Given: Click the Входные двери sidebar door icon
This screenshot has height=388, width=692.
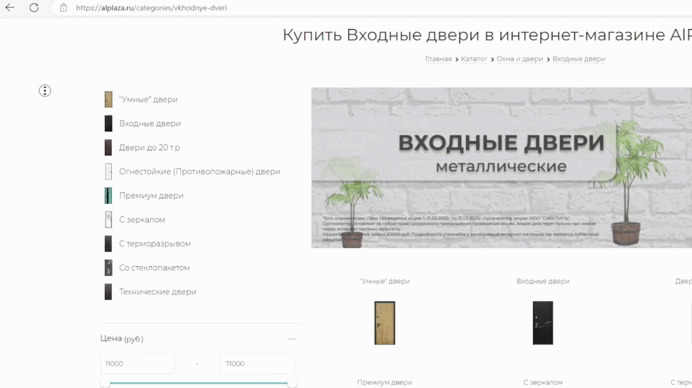Looking at the screenshot, I should (108, 123).
